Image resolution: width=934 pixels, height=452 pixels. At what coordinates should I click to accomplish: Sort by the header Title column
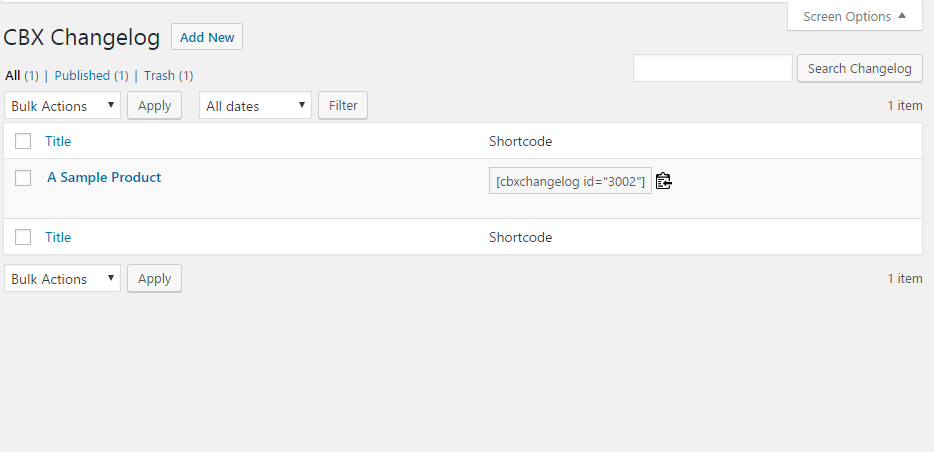pyautogui.click(x=58, y=141)
